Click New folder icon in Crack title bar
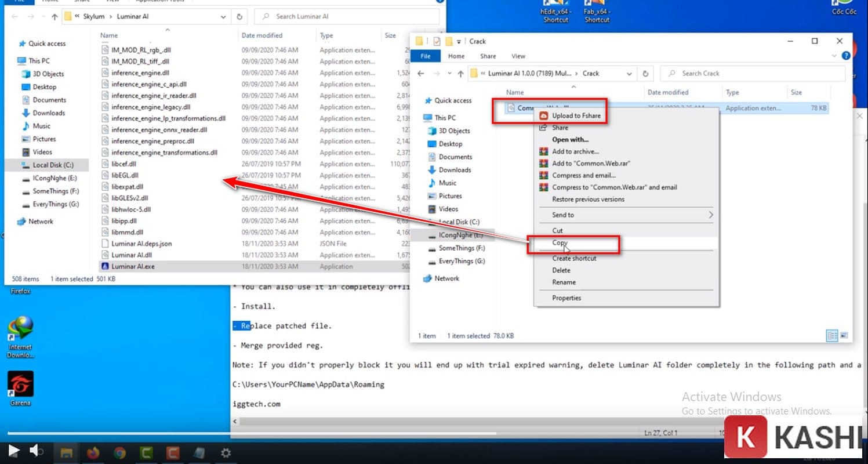Viewport: 868px width, 464px height. click(449, 41)
